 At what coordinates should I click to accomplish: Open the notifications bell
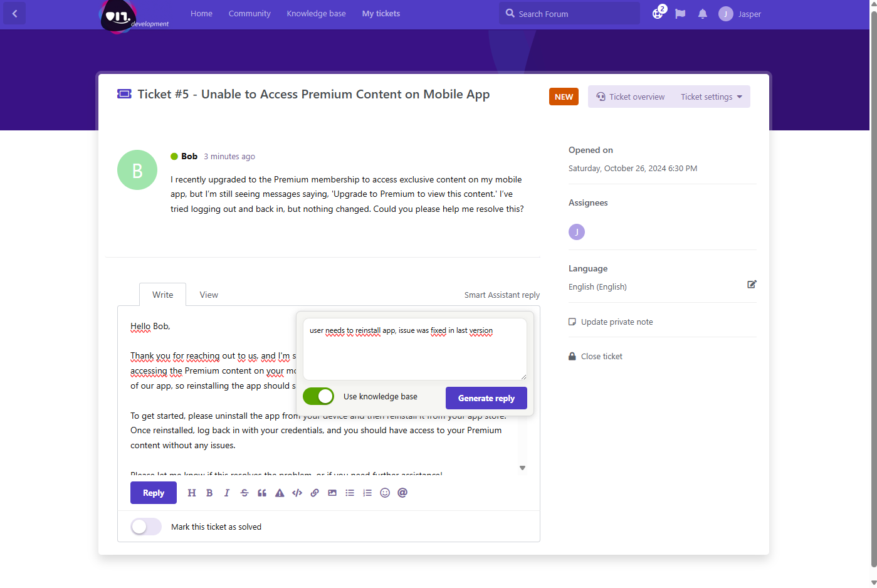[703, 14]
